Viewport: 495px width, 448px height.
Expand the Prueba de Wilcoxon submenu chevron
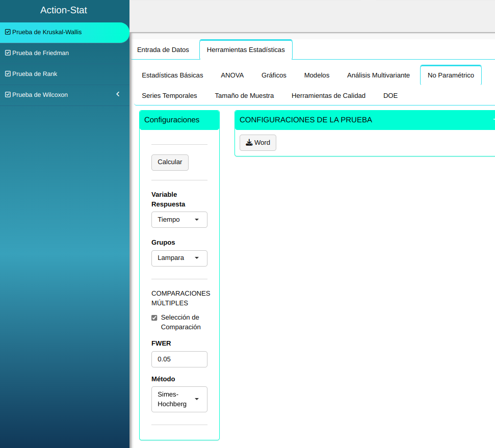pos(118,94)
